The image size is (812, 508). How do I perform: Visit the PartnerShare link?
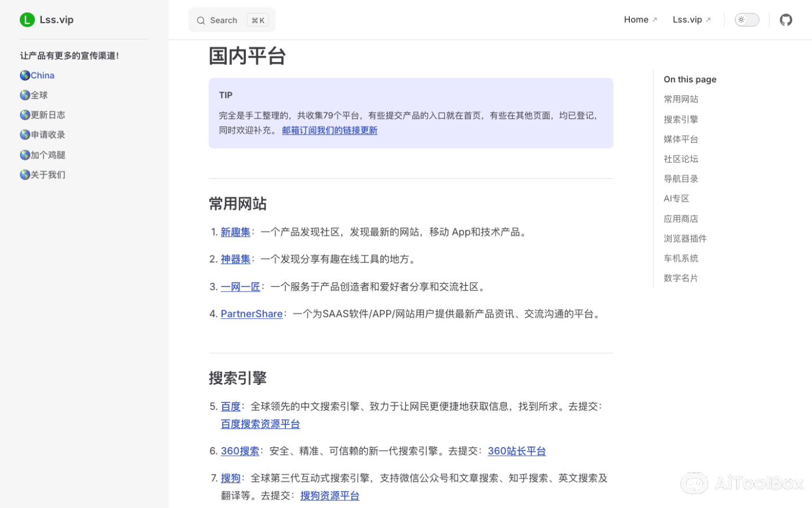(251, 314)
